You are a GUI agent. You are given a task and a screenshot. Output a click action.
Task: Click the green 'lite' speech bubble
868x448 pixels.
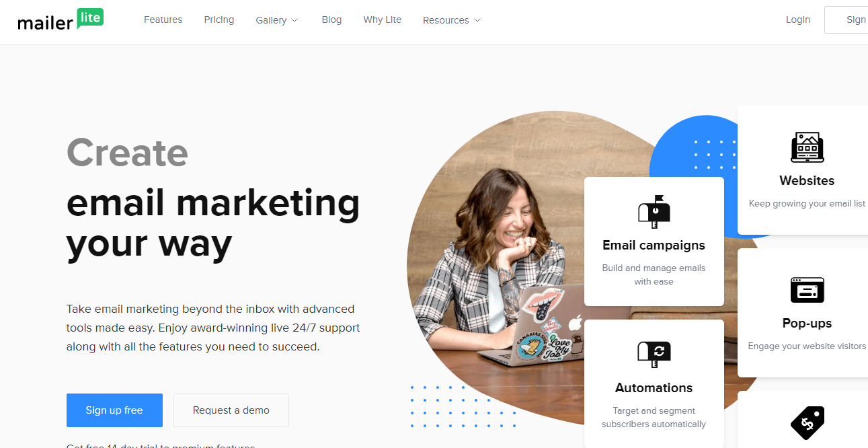90,17
